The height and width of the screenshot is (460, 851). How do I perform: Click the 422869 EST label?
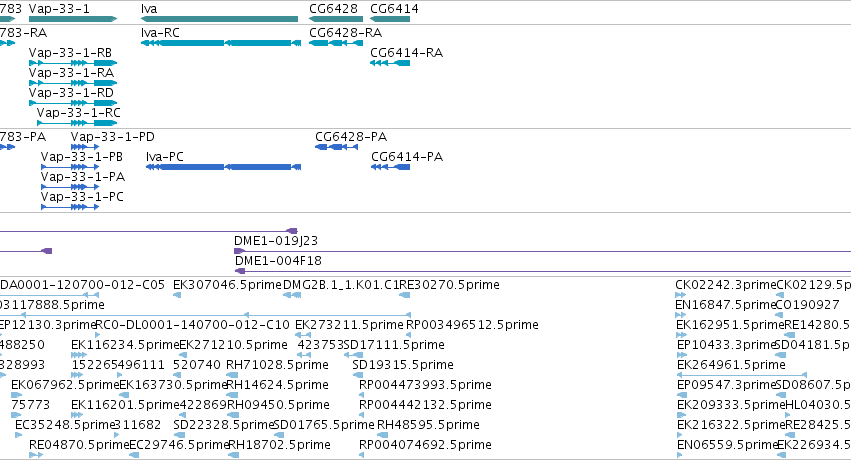pos(203,405)
